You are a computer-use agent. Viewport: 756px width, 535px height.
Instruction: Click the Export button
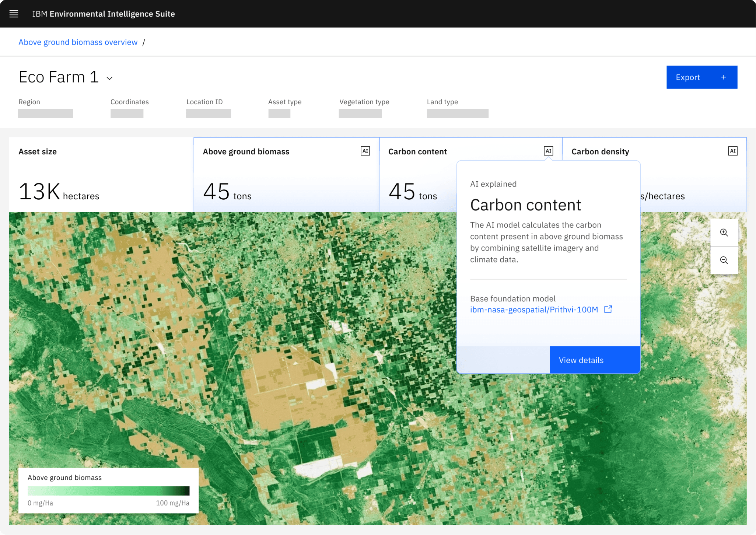pyautogui.click(x=687, y=77)
